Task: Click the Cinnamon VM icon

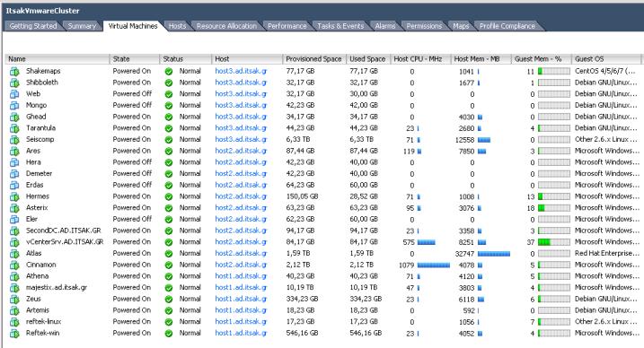Action: (14, 265)
